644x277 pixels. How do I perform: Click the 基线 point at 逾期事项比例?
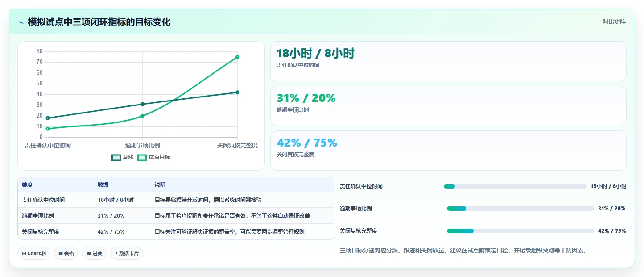[143, 104]
